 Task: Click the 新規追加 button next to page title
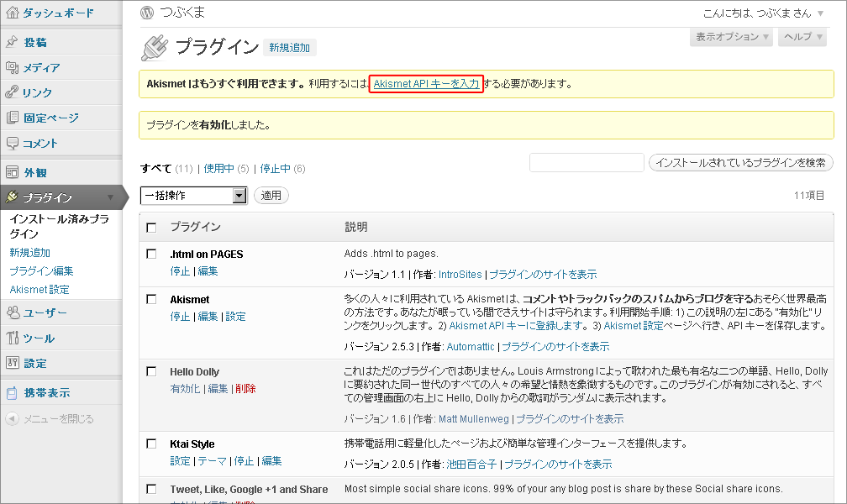coord(290,48)
